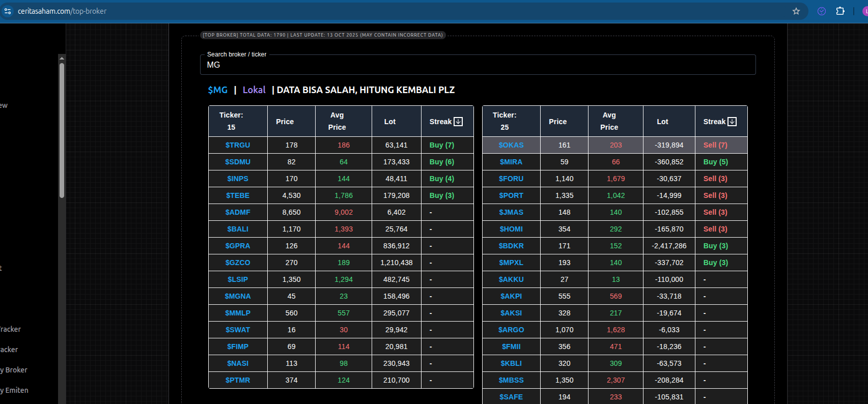This screenshot has height=404, width=868.
Task: Open the $BDKR ticker link
Action: pos(511,246)
